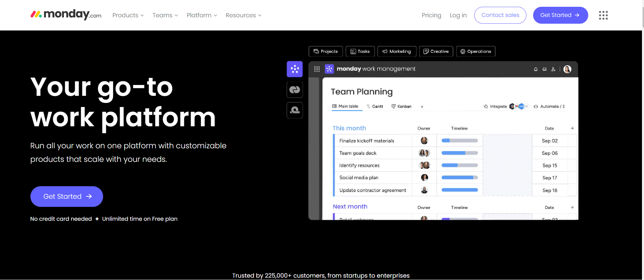Click timeline bar for Update contractor agreement
This screenshot has height=280, width=644.
(x=460, y=190)
